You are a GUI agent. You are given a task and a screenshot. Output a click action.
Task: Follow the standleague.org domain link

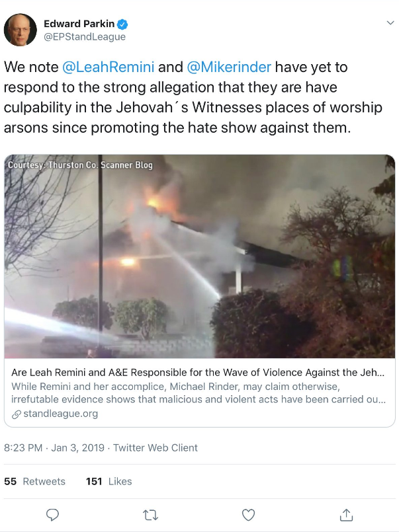(60, 414)
